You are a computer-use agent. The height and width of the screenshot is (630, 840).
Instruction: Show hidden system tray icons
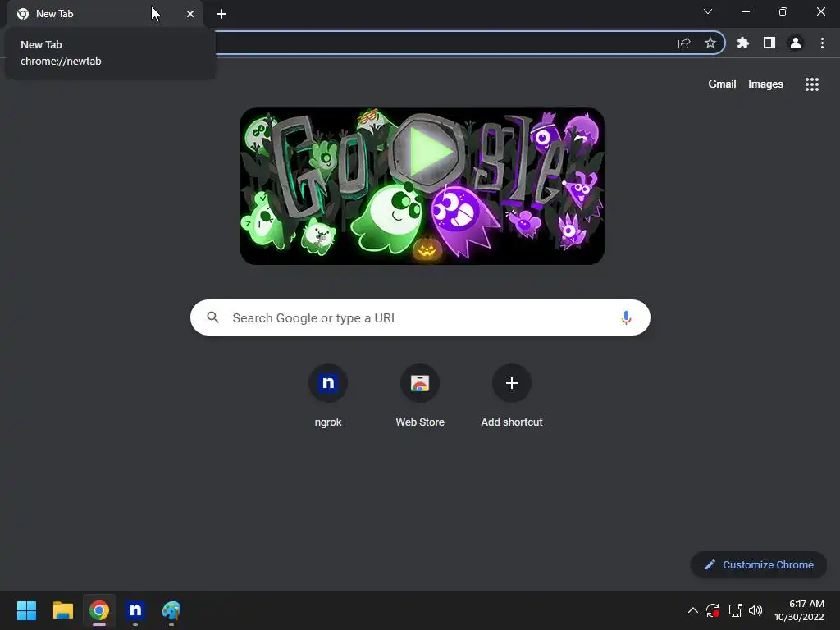click(x=692, y=610)
